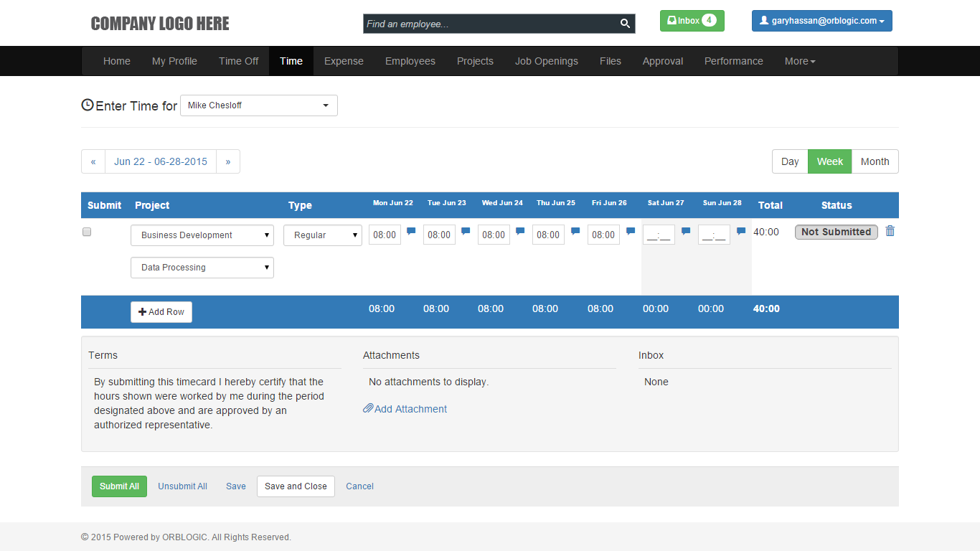Go to next week arrow
The height and width of the screenshot is (551, 980).
tap(228, 161)
